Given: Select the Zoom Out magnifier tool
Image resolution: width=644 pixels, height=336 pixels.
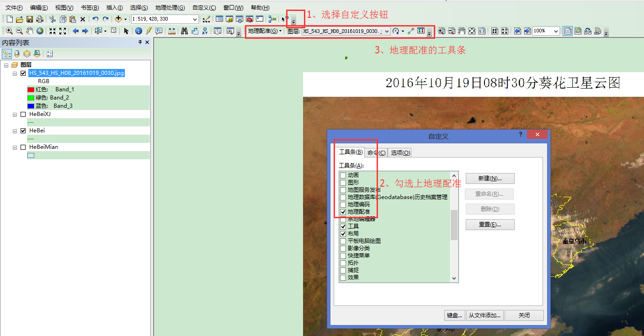Looking at the screenshot, I should pos(19,31).
